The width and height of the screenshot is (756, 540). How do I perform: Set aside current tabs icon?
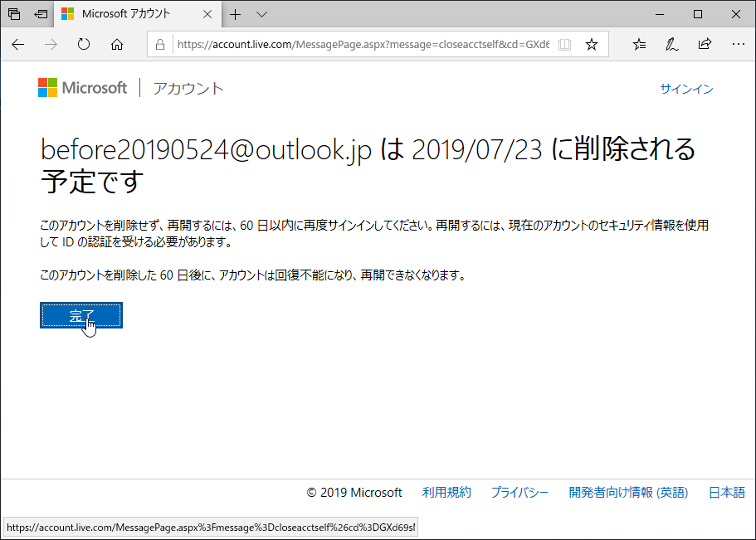(41, 14)
